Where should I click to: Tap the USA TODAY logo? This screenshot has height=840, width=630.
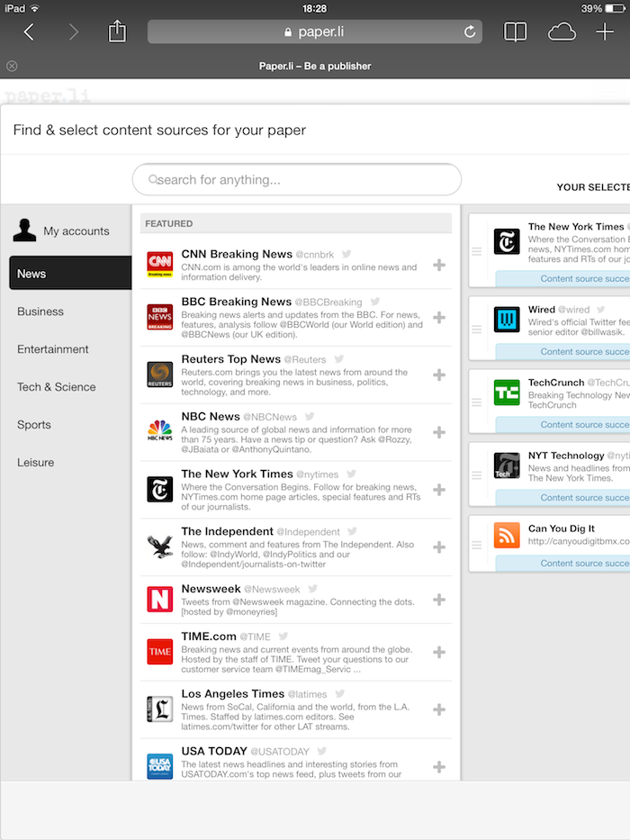click(159, 766)
